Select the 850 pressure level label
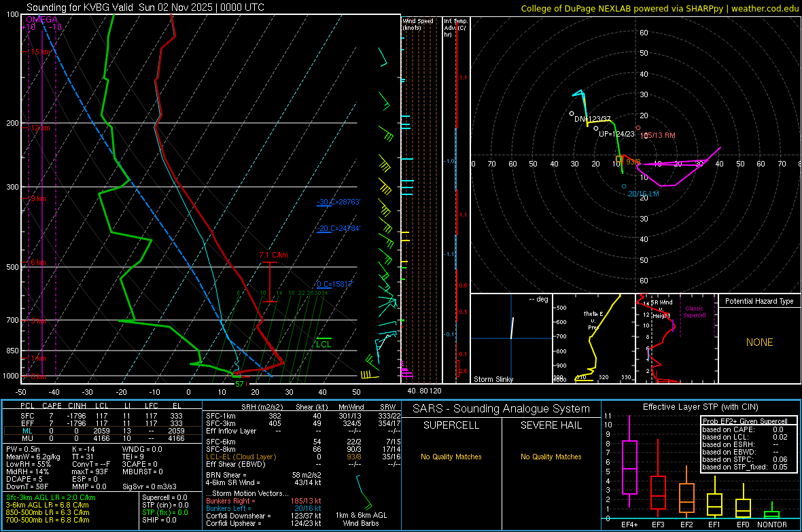 coord(12,351)
